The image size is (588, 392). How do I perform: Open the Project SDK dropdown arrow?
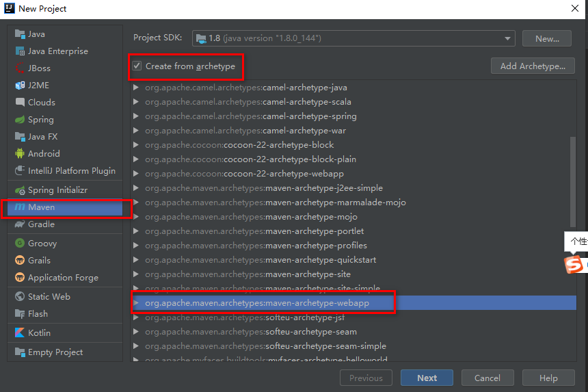point(507,38)
